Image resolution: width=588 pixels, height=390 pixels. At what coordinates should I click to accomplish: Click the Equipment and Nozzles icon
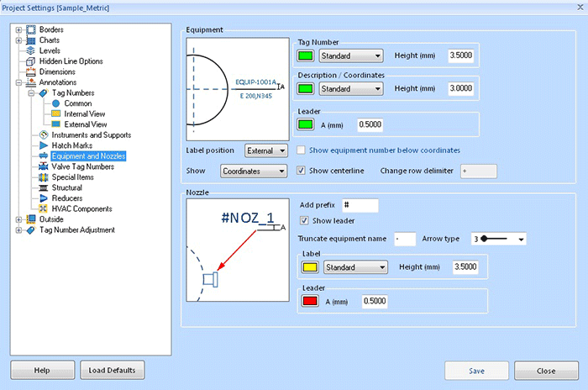click(44, 155)
